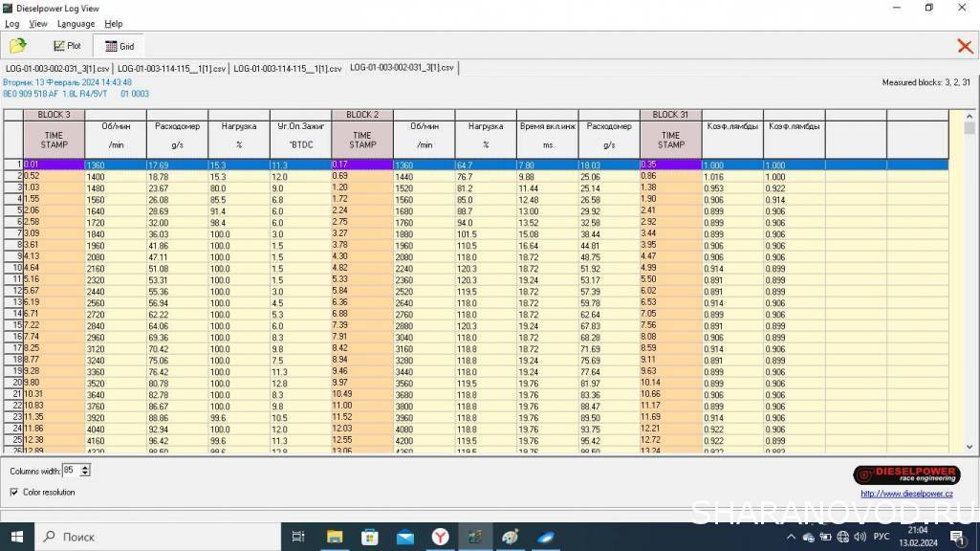Open the Help menu
The image size is (980, 551).
click(113, 24)
